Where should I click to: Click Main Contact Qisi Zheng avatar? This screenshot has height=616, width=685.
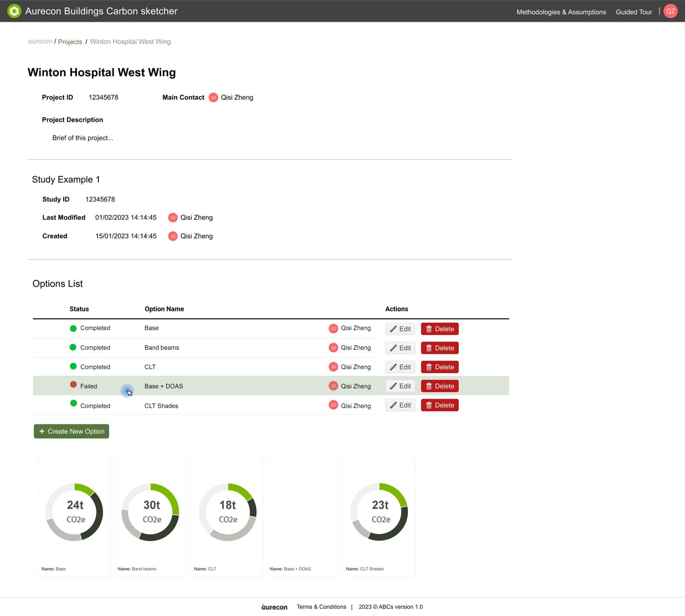pyautogui.click(x=213, y=98)
